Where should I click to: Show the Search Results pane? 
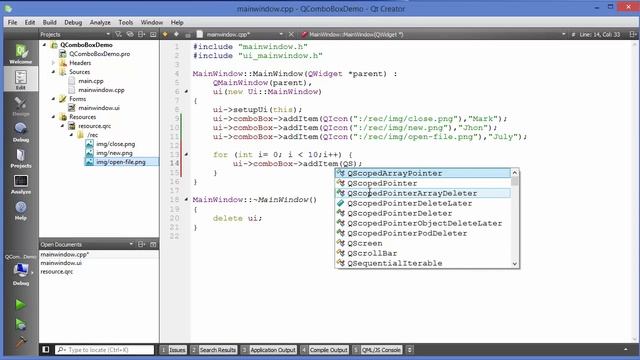(213, 350)
